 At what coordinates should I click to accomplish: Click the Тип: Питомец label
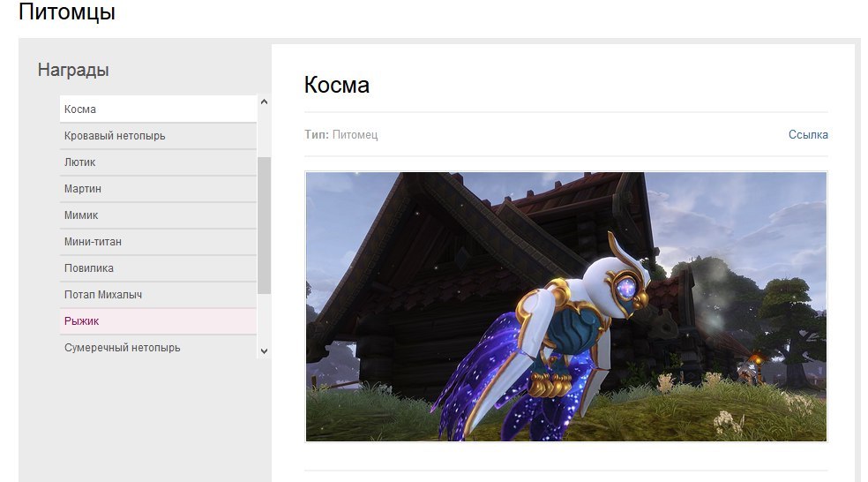(x=340, y=135)
